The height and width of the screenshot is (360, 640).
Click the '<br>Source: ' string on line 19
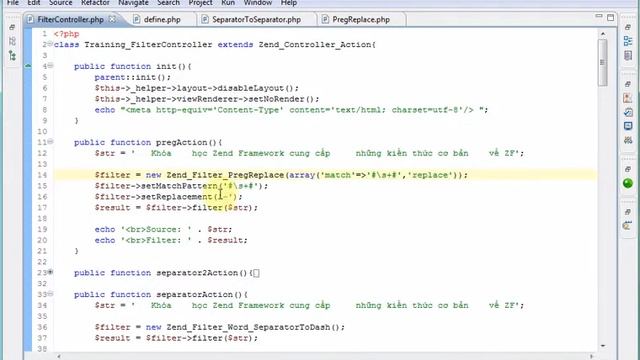pos(156,229)
